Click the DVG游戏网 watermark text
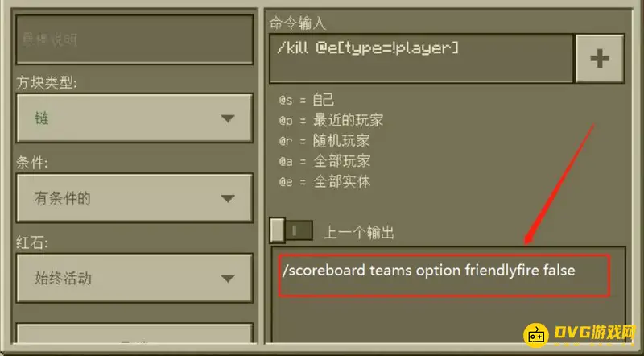 (x=594, y=333)
